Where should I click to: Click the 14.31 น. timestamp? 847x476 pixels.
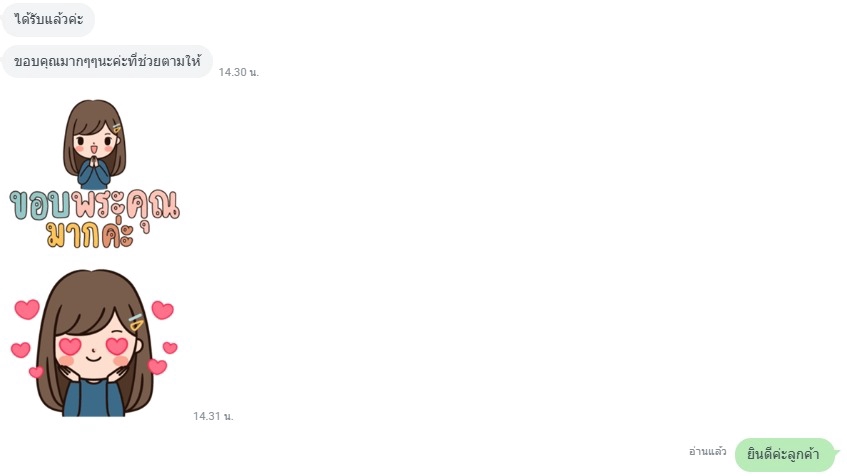coord(213,417)
